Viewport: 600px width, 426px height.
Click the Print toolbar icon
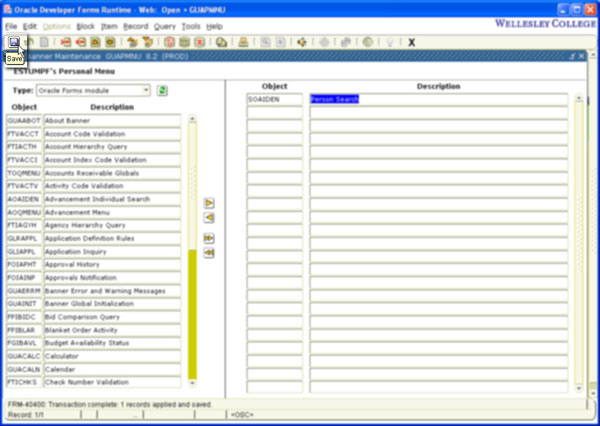(x=243, y=42)
